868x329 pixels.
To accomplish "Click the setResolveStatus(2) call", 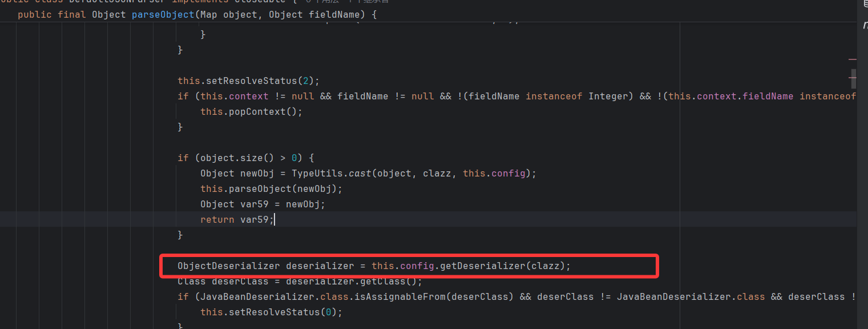I will (251, 81).
